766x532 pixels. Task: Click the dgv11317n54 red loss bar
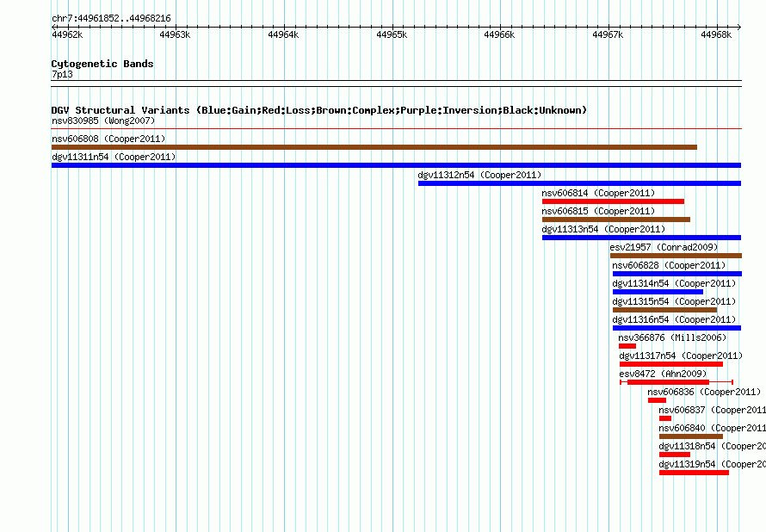671,364
